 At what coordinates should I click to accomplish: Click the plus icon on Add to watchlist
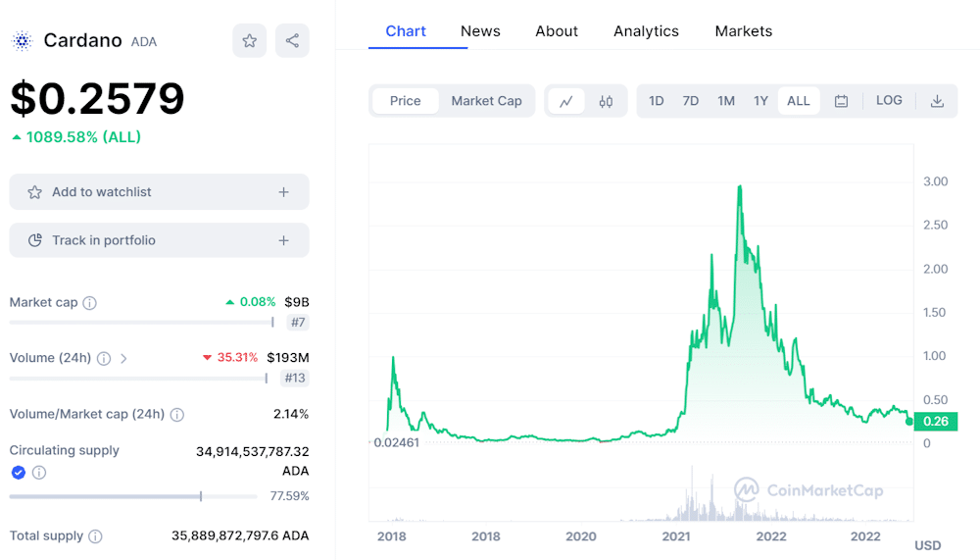point(284,192)
